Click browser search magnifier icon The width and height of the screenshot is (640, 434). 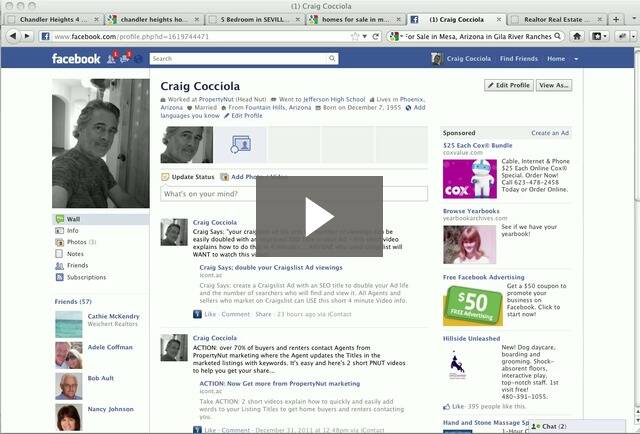tap(558, 36)
